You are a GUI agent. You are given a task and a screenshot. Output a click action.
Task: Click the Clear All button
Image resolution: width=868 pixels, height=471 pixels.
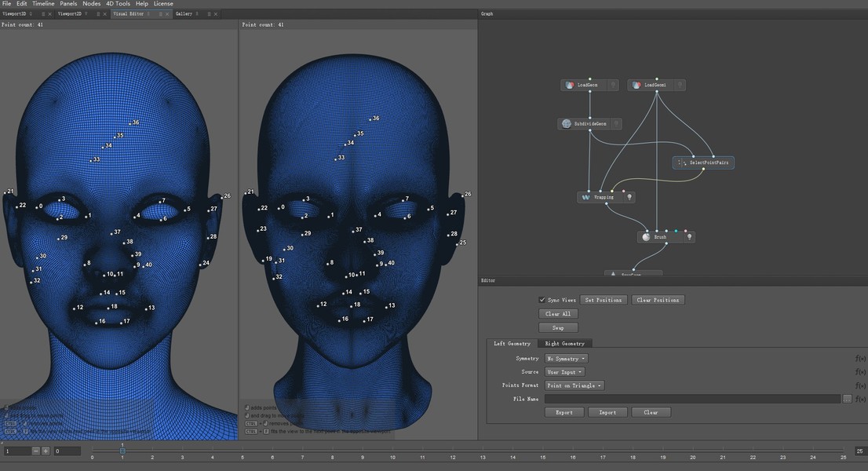click(x=558, y=314)
